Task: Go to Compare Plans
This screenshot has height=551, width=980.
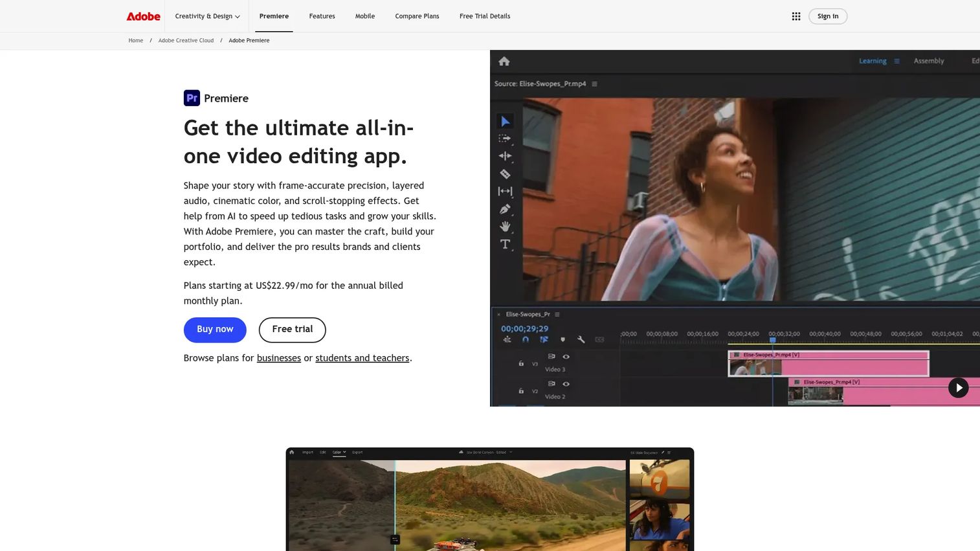Action: point(417,16)
